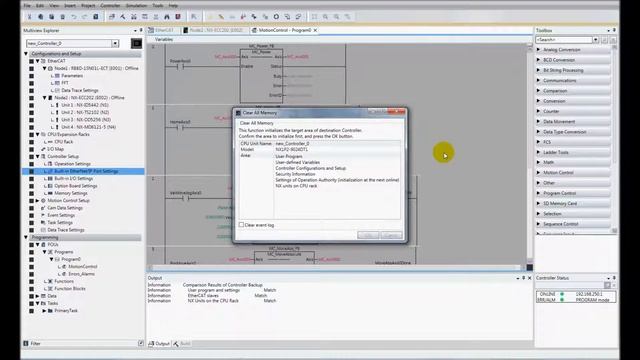The width and height of the screenshot is (640, 360).
Task: Click the ladder editor vertical scrollbar
Action: (x=529, y=153)
